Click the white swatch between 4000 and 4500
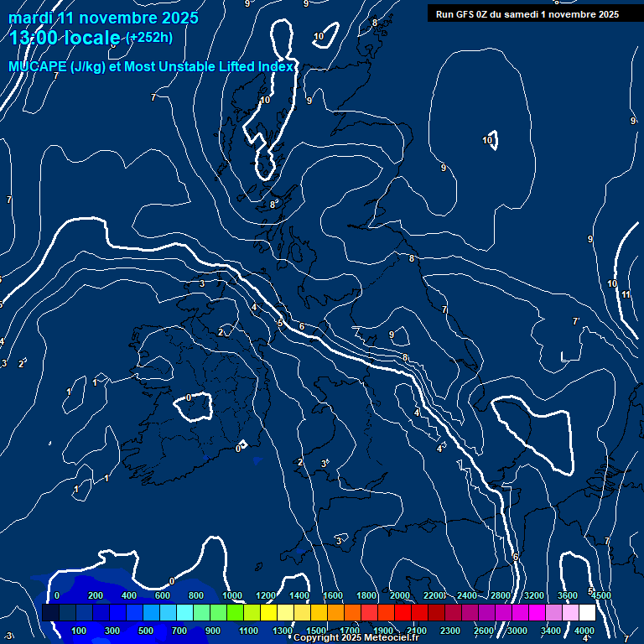 click(587, 612)
